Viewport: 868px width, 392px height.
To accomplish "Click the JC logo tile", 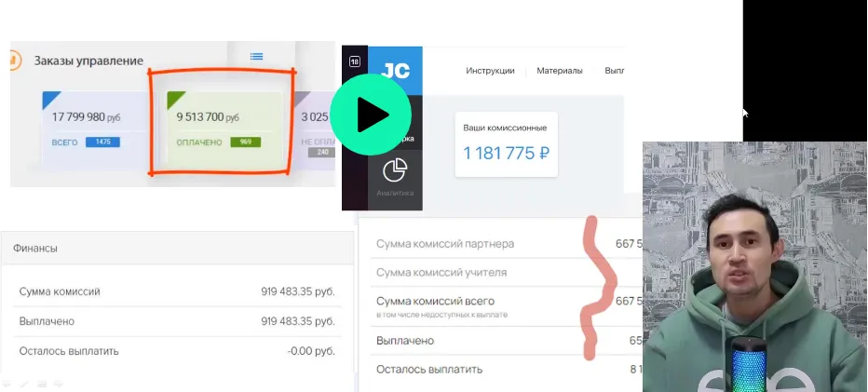I will (395, 71).
